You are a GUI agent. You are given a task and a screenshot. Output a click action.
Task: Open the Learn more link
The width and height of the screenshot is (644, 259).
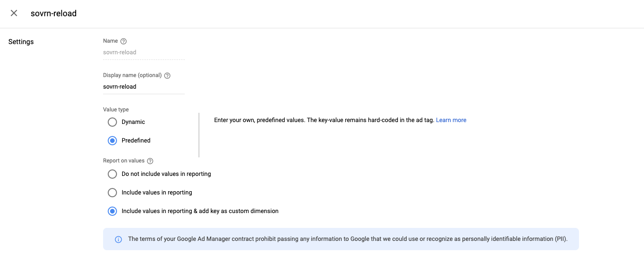pos(451,120)
